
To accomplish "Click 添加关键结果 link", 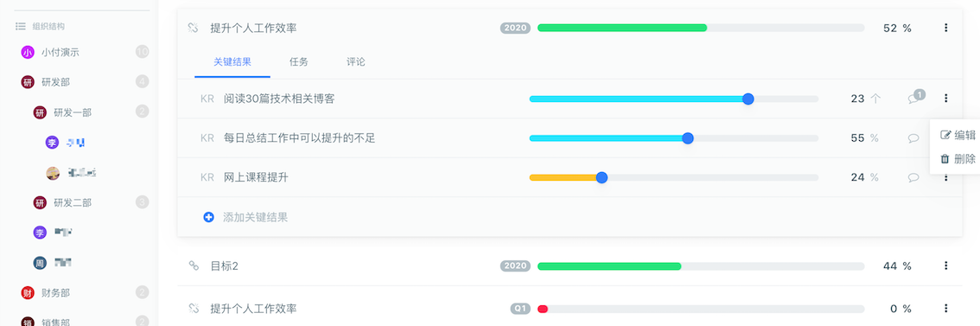I will pos(256,218).
